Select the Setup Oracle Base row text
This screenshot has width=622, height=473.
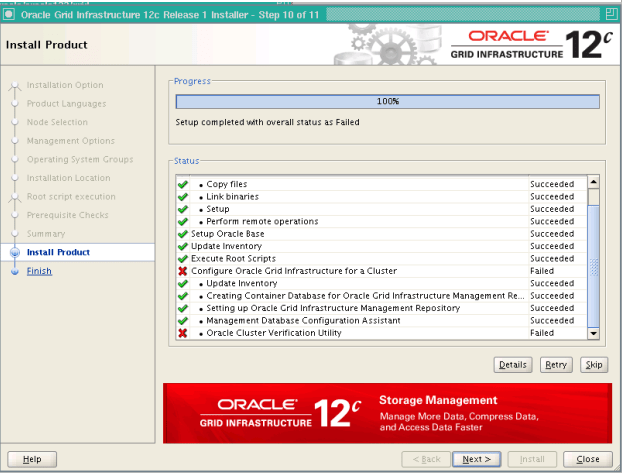(228, 234)
